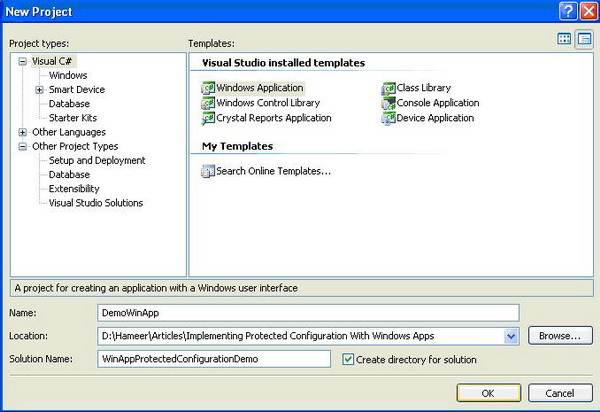Viewport: 600px width, 412px height.
Task: Select Other Languages tree item
Action: point(69,132)
